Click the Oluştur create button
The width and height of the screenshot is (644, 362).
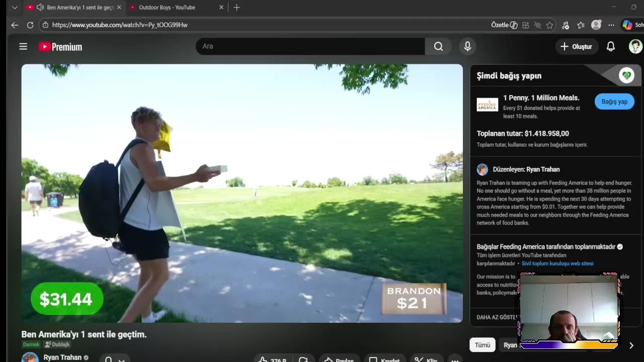point(576,46)
